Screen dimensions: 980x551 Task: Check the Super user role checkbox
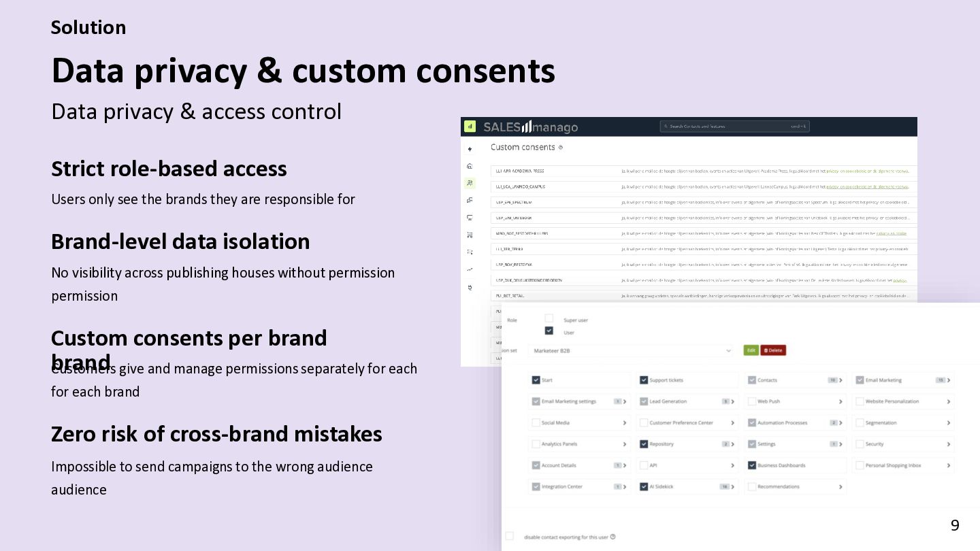(549, 318)
